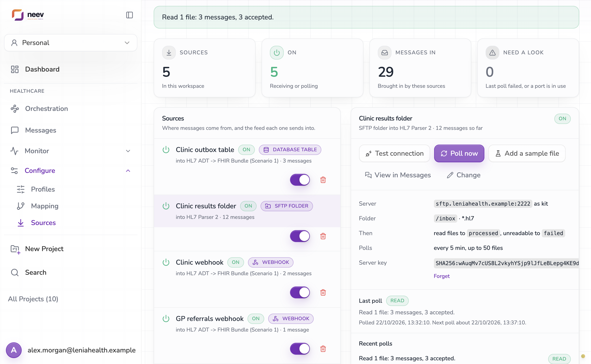Turn off the Clinic results folder toggle

[300, 236]
